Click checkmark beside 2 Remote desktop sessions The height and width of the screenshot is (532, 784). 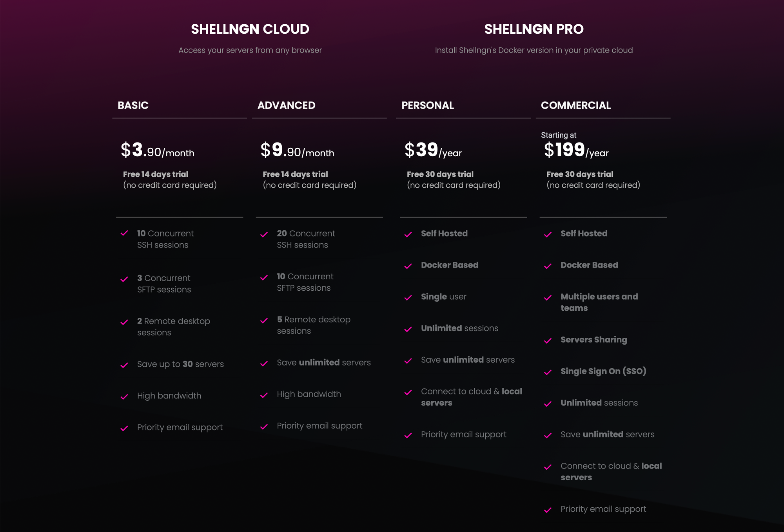124,322
